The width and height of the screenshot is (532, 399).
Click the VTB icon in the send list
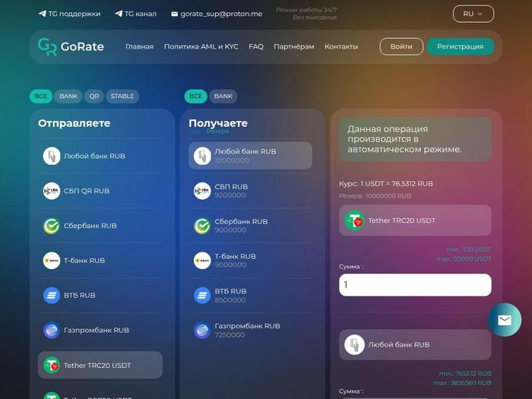pyautogui.click(x=52, y=296)
